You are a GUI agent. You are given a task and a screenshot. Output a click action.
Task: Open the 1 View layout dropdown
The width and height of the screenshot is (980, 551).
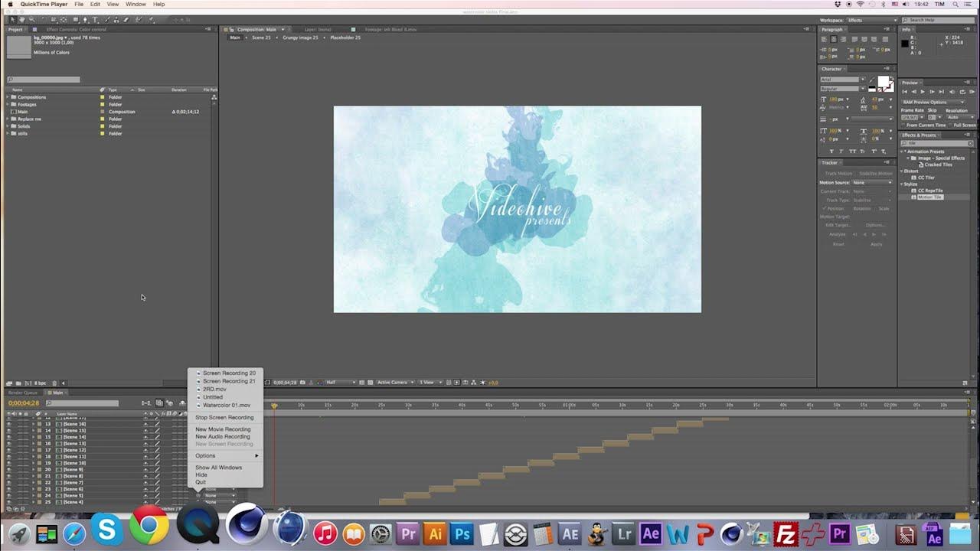pyautogui.click(x=430, y=383)
